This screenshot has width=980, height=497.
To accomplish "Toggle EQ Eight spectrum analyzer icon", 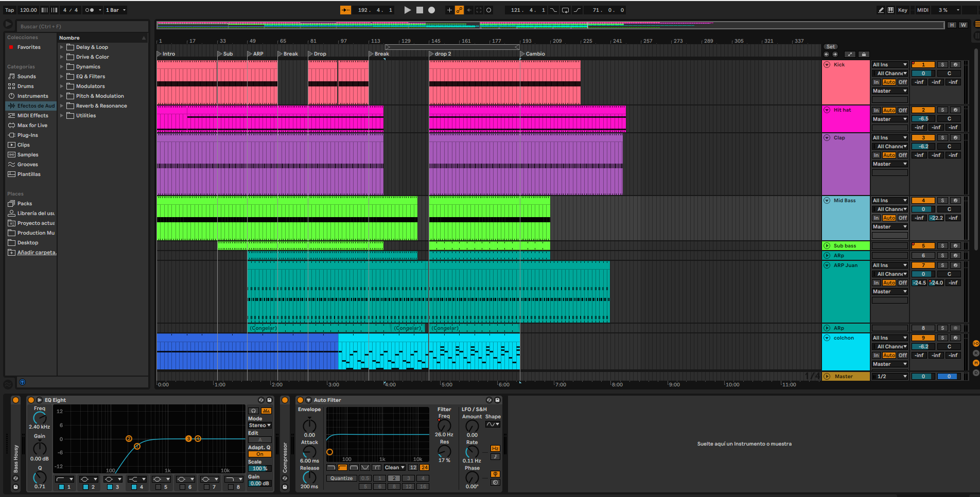I will pyautogui.click(x=266, y=411).
